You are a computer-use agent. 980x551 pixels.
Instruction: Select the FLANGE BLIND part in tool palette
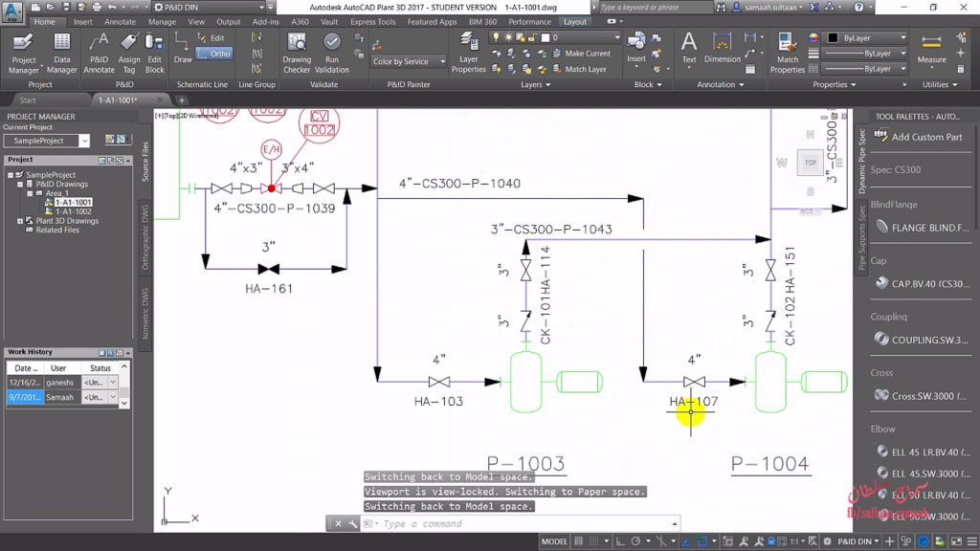click(x=922, y=228)
